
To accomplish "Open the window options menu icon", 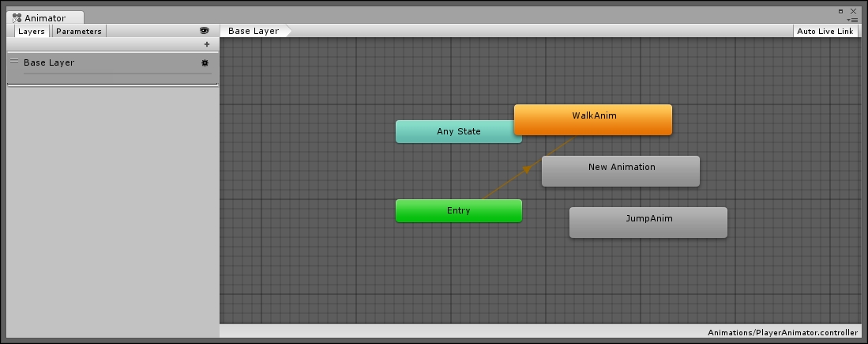I will (x=853, y=20).
